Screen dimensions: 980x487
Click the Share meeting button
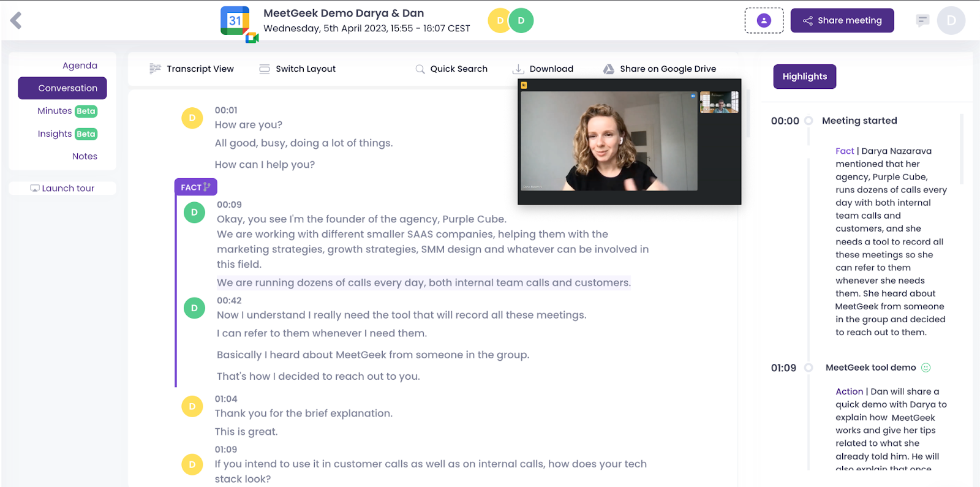(x=842, y=21)
